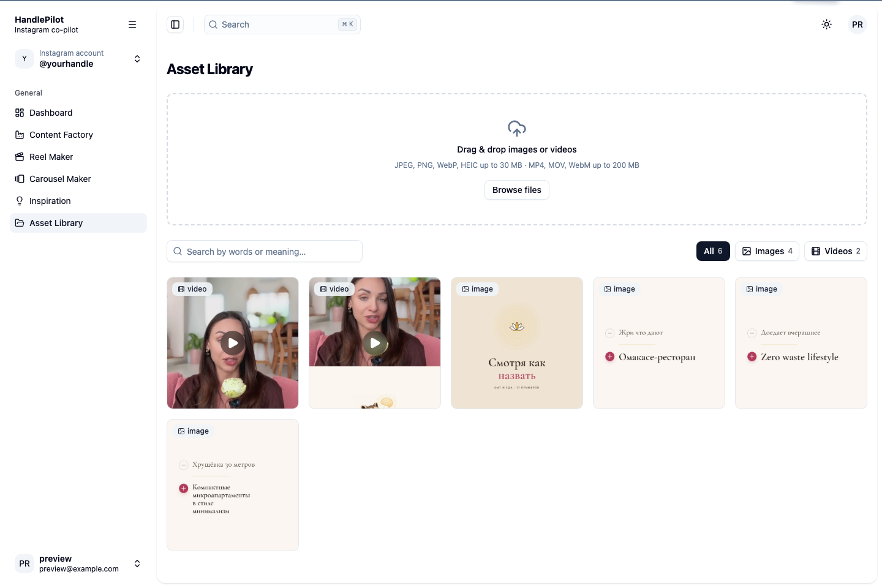This screenshot has height=588, width=882.
Task: Toggle the sidebar panel icon in header
Action: (x=175, y=24)
